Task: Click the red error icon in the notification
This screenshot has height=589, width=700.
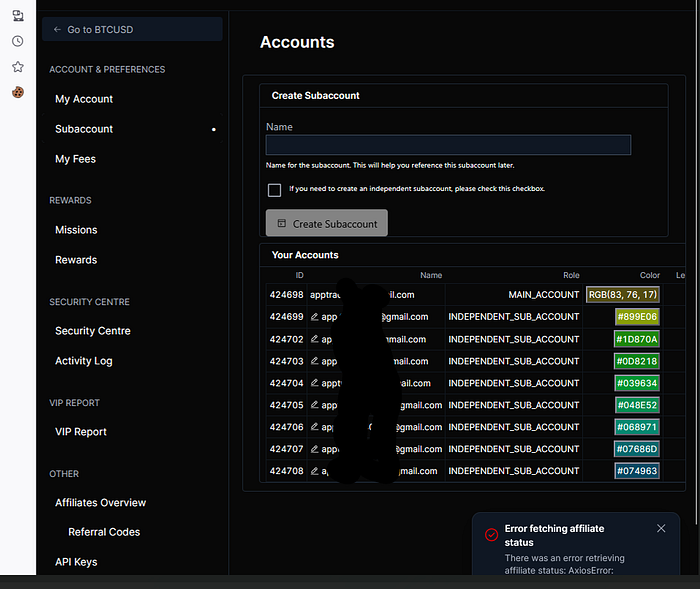Action: [492, 535]
